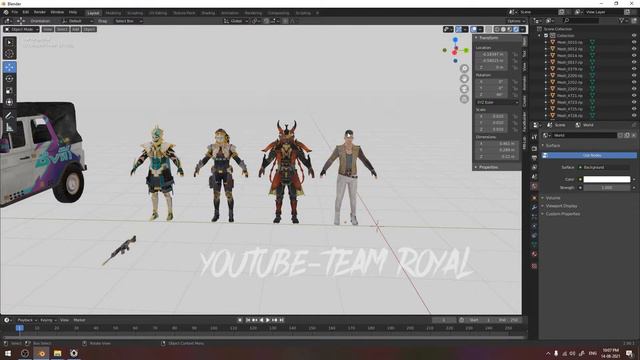Hide Mesh_0014 with its eye icon
This screenshot has height=360, width=640.
click(634, 56)
